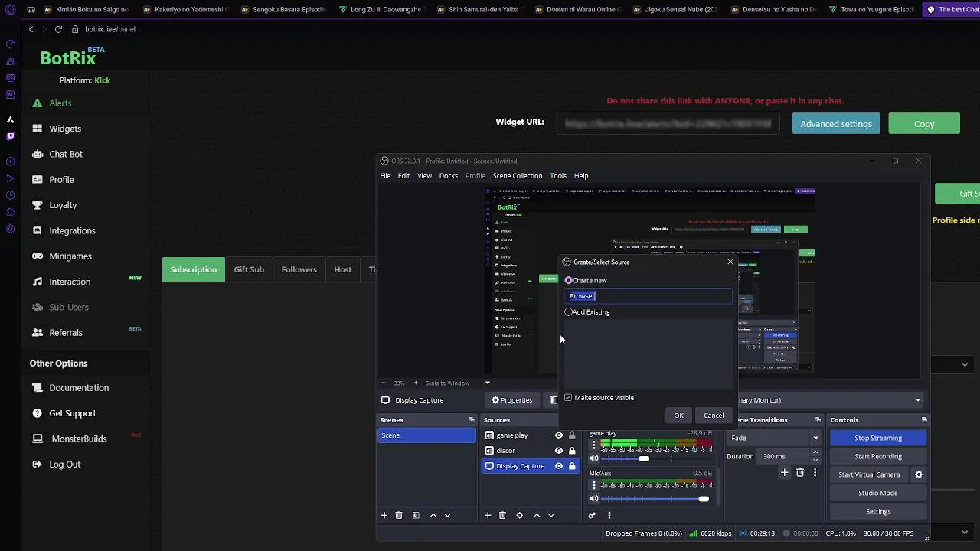Toggle visibility eye for discor source
Image resolution: width=980 pixels, height=551 pixels.
559,451
